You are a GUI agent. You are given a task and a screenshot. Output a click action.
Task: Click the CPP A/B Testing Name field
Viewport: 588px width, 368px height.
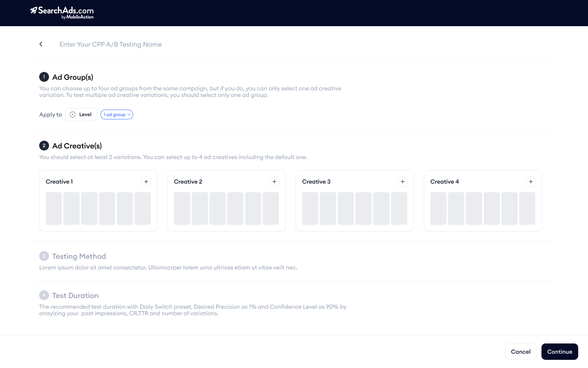tap(110, 44)
